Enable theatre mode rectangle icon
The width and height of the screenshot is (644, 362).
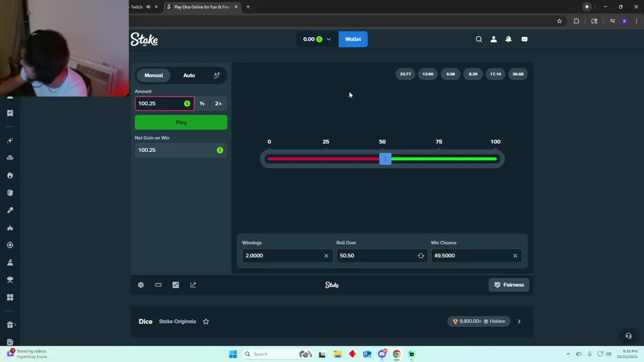(x=158, y=285)
